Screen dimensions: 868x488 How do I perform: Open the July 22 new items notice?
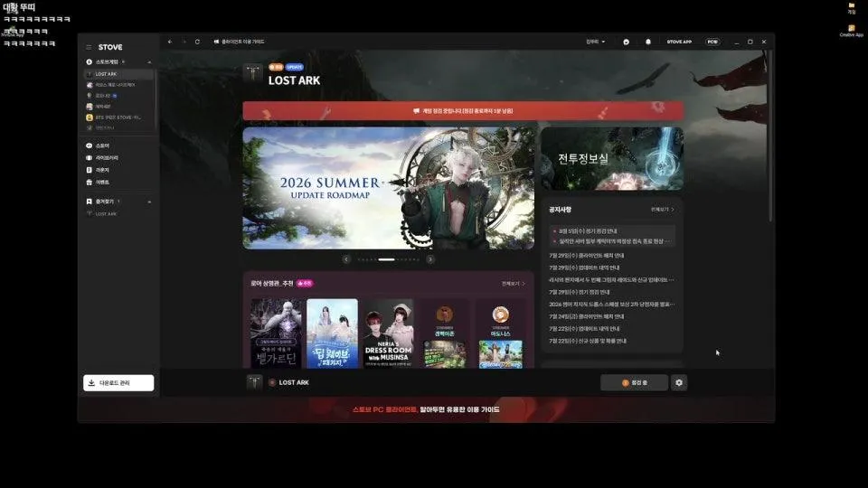click(x=588, y=341)
